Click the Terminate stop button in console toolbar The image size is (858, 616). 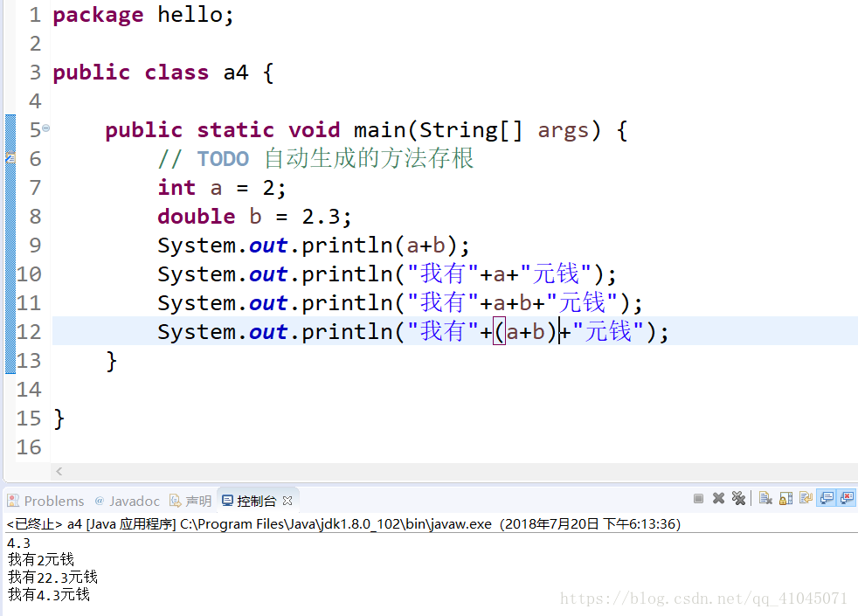tap(698, 498)
